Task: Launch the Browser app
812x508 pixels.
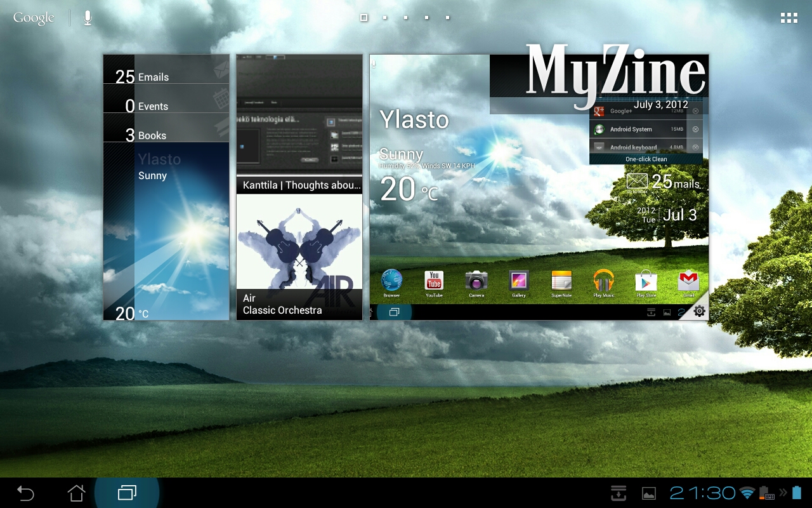Action: click(391, 283)
